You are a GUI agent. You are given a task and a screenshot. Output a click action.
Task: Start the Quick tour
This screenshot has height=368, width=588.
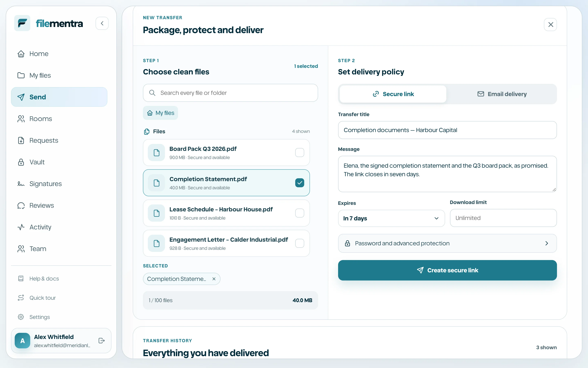[59, 298]
